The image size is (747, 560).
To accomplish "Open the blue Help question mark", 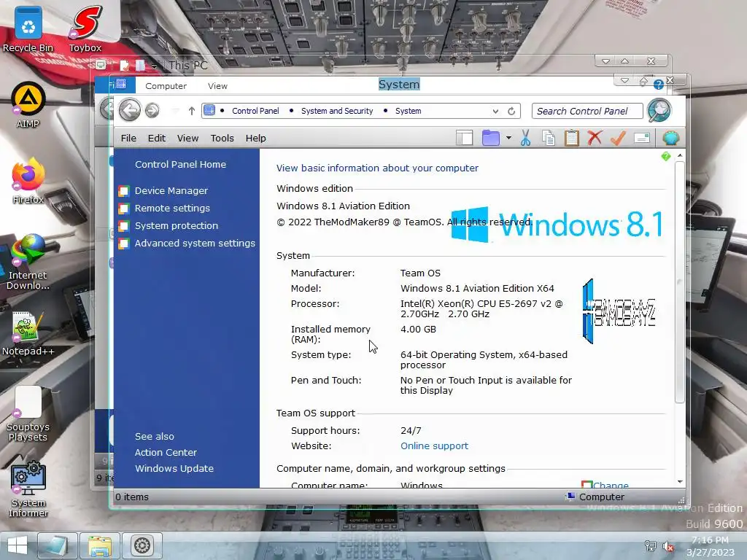I will (x=659, y=85).
